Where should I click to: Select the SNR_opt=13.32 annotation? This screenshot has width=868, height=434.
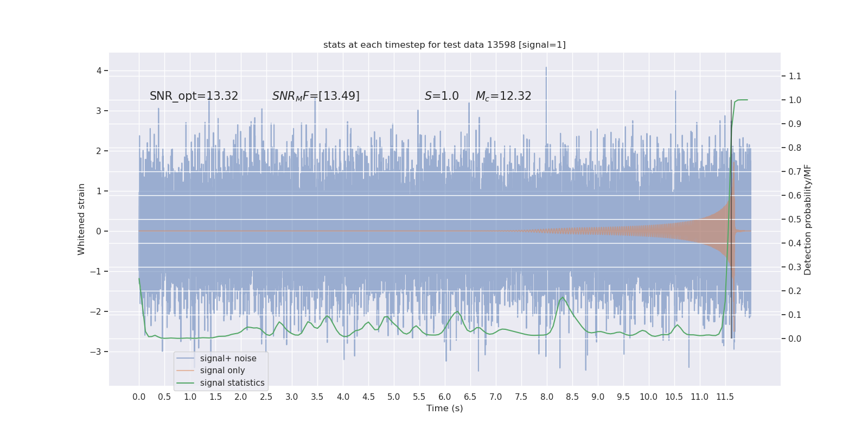(x=194, y=96)
